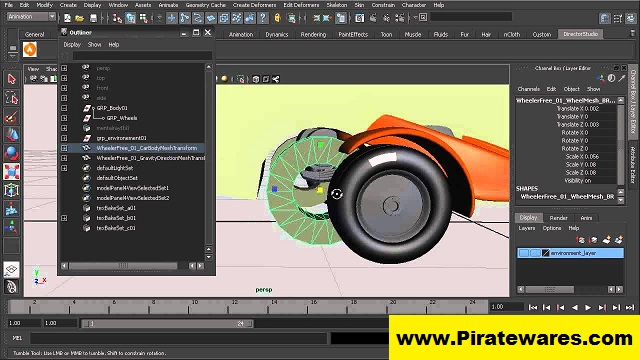Image resolution: width=640 pixels, height=360 pixels.
Task: Open the Create Deformers menu
Action: point(254,5)
